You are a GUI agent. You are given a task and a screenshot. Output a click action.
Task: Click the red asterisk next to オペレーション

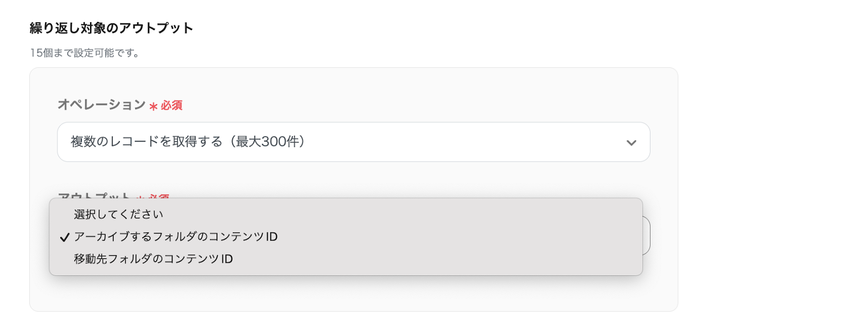[x=153, y=106]
